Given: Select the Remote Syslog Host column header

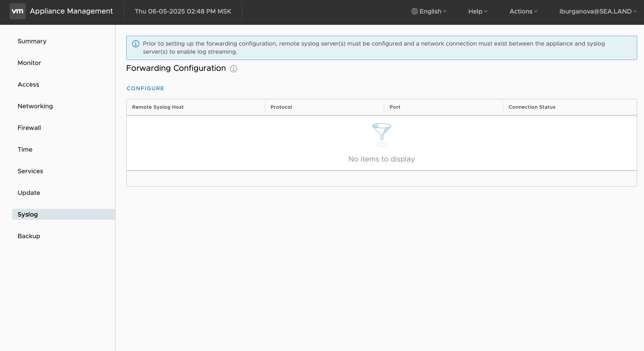Looking at the screenshot, I should click(157, 107).
